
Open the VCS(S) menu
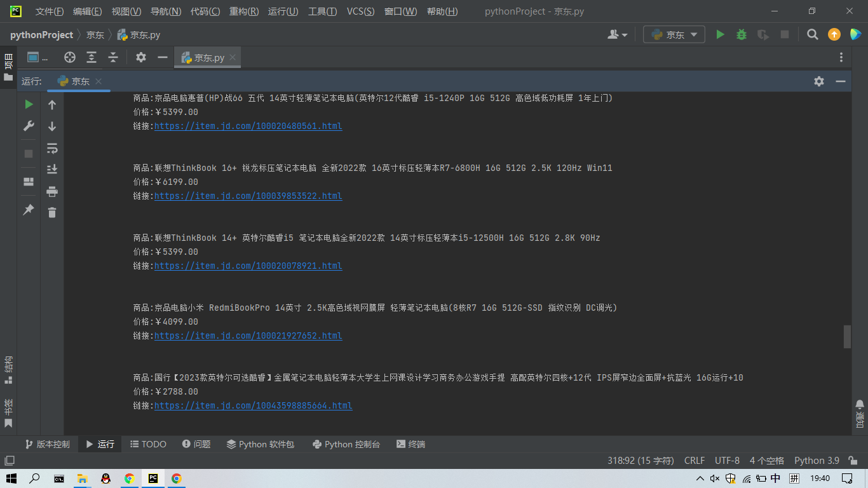(x=360, y=11)
